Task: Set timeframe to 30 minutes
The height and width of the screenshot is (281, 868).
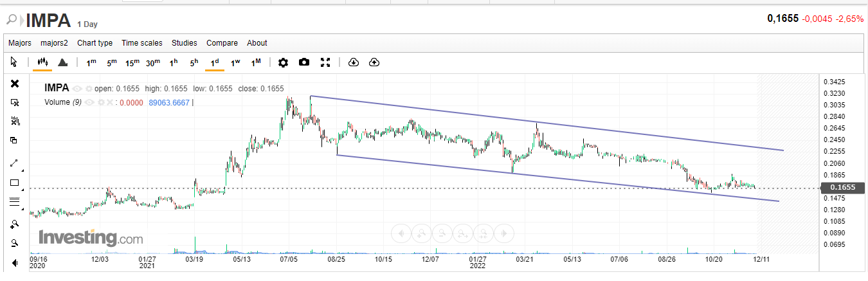Action: click(x=153, y=62)
